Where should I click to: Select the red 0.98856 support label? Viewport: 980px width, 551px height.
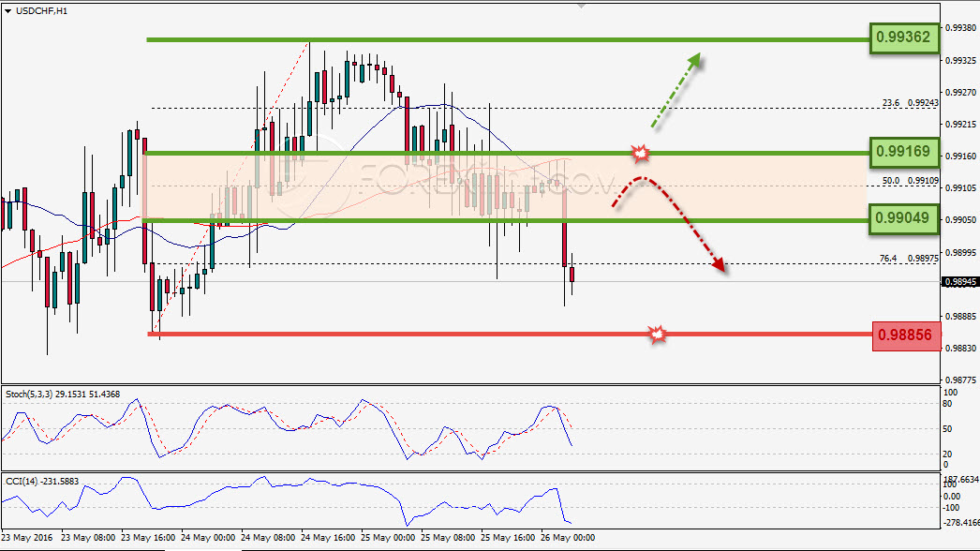point(906,335)
